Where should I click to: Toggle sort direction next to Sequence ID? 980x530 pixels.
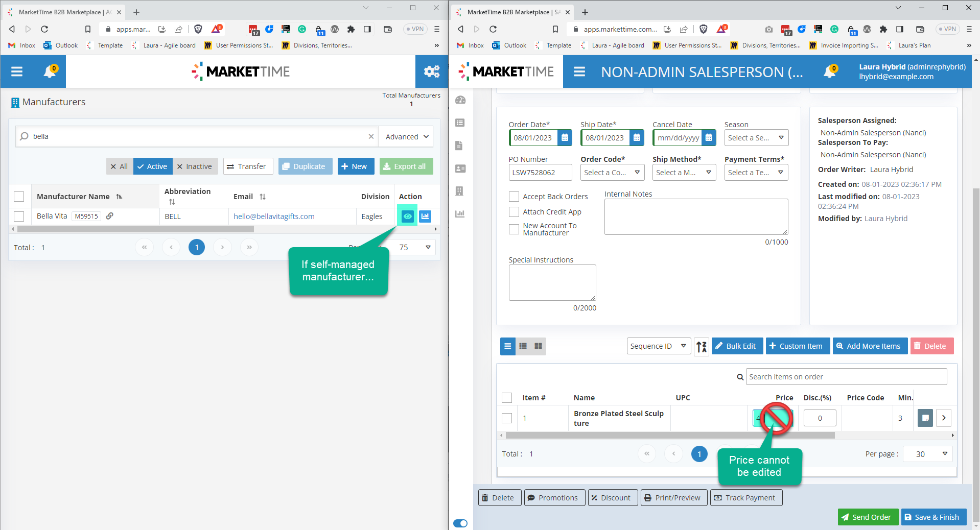[702, 347]
